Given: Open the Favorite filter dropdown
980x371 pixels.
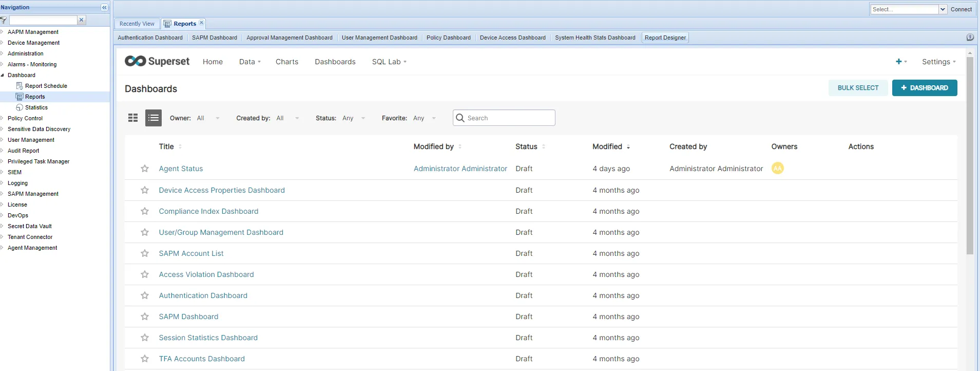Looking at the screenshot, I should [425, 118].
